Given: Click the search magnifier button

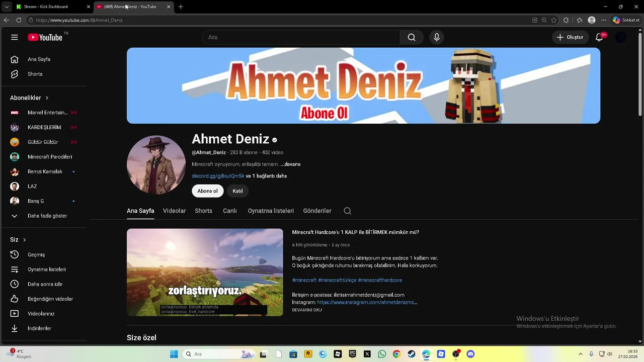Looking at the screenshot, I should (412, 37).
